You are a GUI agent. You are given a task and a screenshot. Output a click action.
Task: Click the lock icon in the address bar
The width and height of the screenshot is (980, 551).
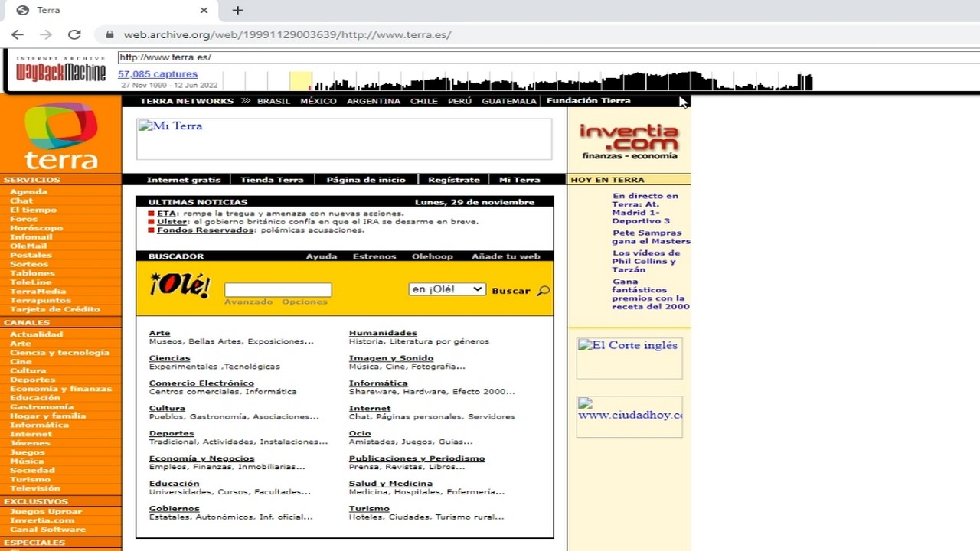[x=109, y=34]
